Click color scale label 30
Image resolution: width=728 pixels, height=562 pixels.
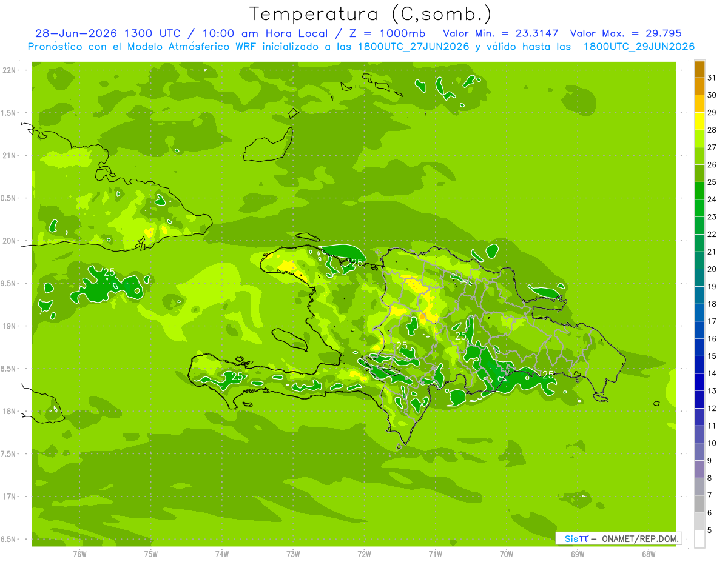point(712,95)
